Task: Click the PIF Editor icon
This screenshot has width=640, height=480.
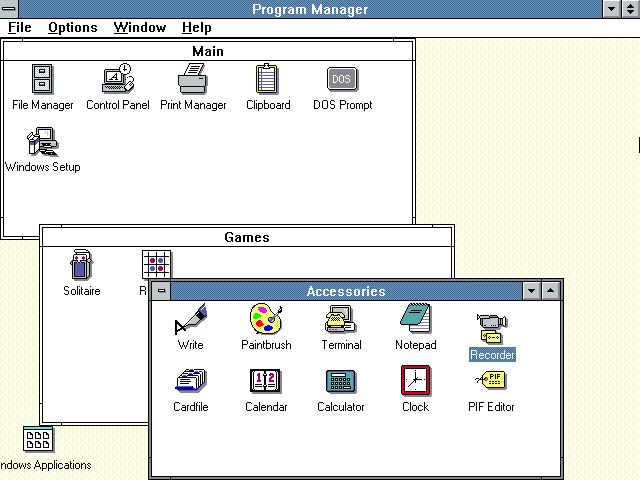Action: tap(491, 382)
